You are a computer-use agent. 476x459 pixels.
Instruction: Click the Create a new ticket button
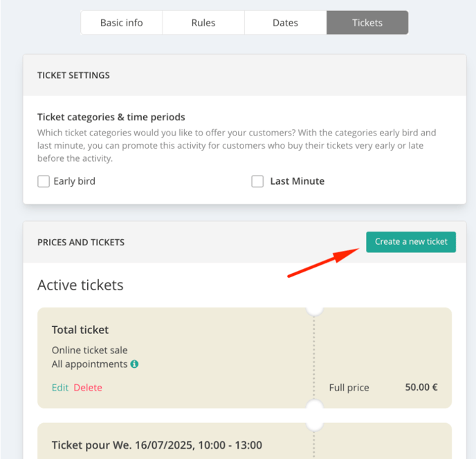tap(411, 242)
